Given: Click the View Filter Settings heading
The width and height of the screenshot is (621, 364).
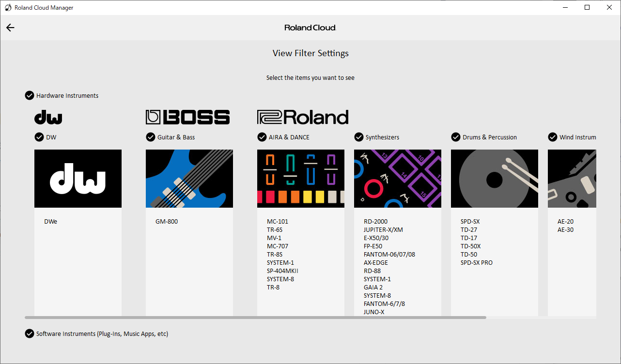Looking at the screenshot, I should click(310, 53).
